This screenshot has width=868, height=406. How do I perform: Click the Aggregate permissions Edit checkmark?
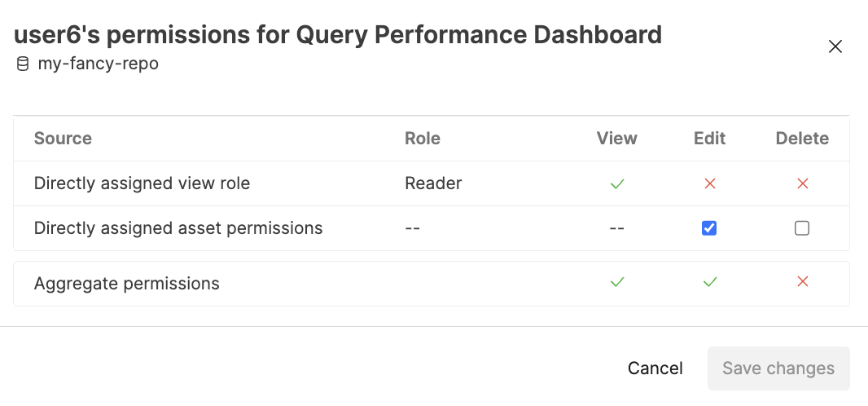709,282
